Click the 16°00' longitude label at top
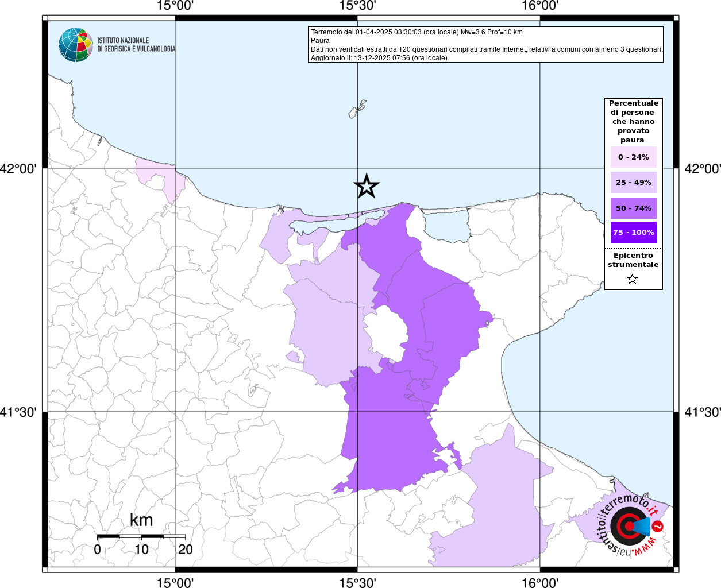The image size is (721, 588). click(540, 6)
